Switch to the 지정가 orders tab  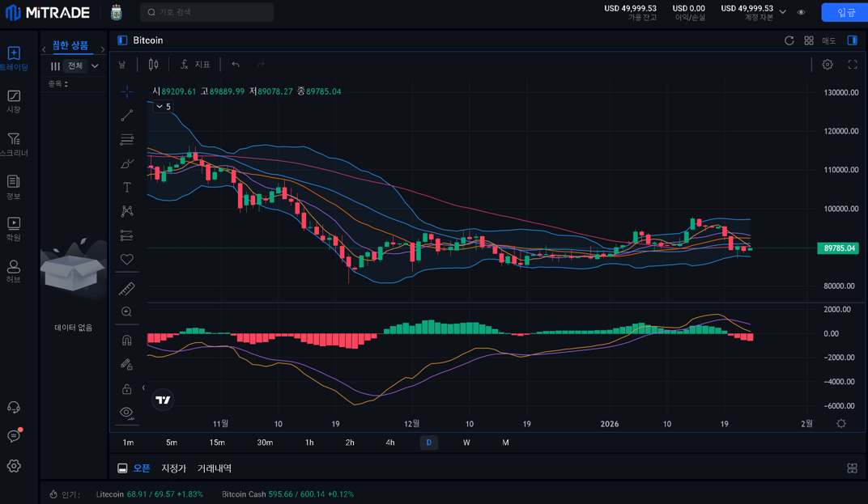173,468
